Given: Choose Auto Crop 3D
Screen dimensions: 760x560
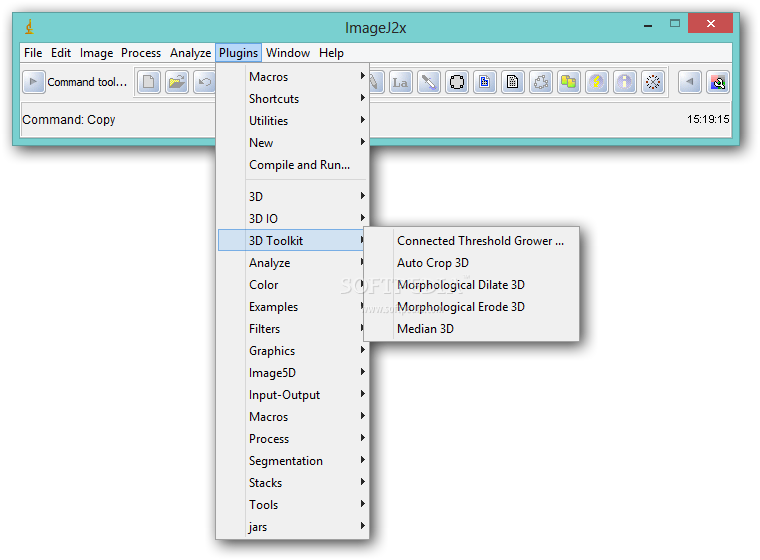Looking at the screenshot, I should [x=472, y=263].
